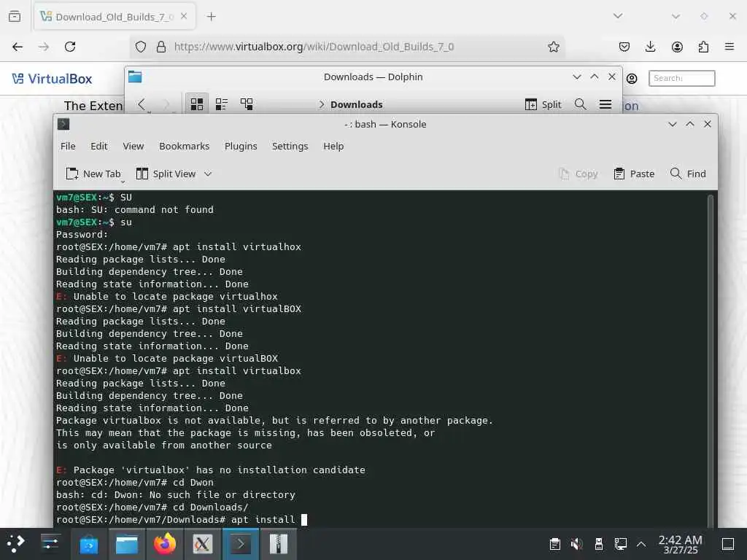Click the Dolphin folder icon in title bar
Image resolution: width=747 pixels, height=560 pixels.
[135, 77]
